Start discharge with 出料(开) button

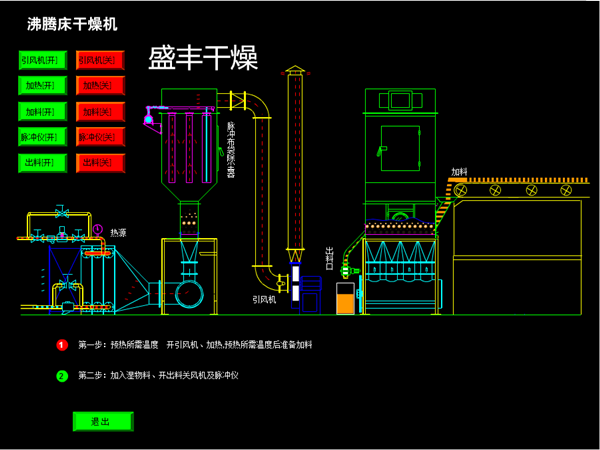point(42,161)
